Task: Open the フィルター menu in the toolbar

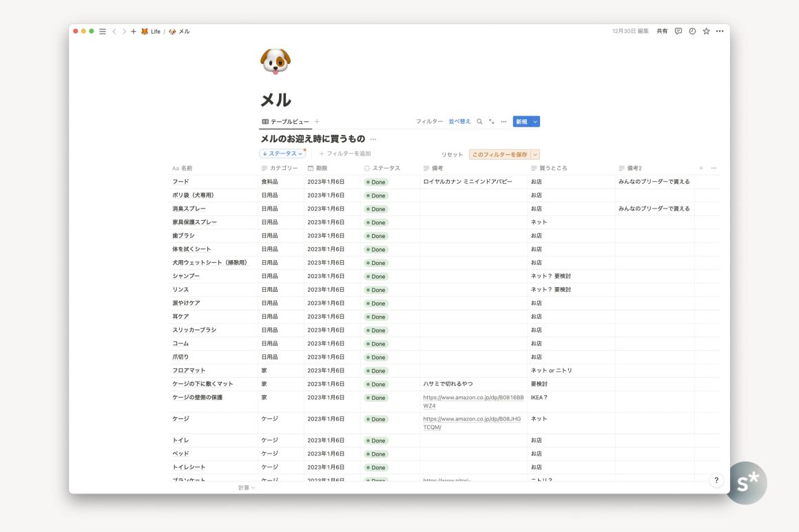Action: point(429,122)
